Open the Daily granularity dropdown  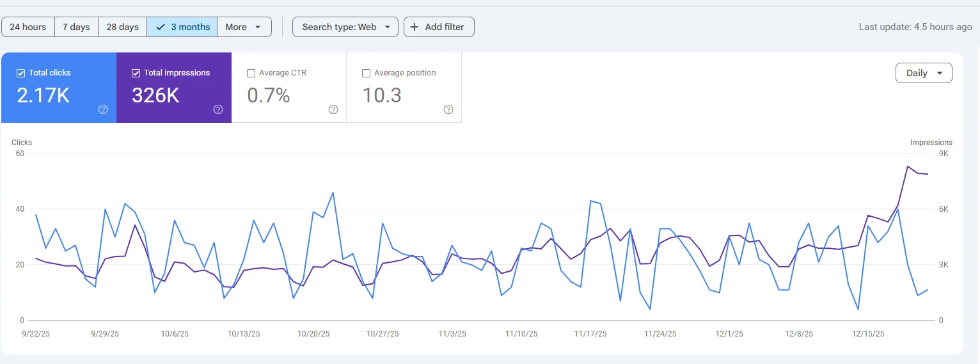point(924,73)
